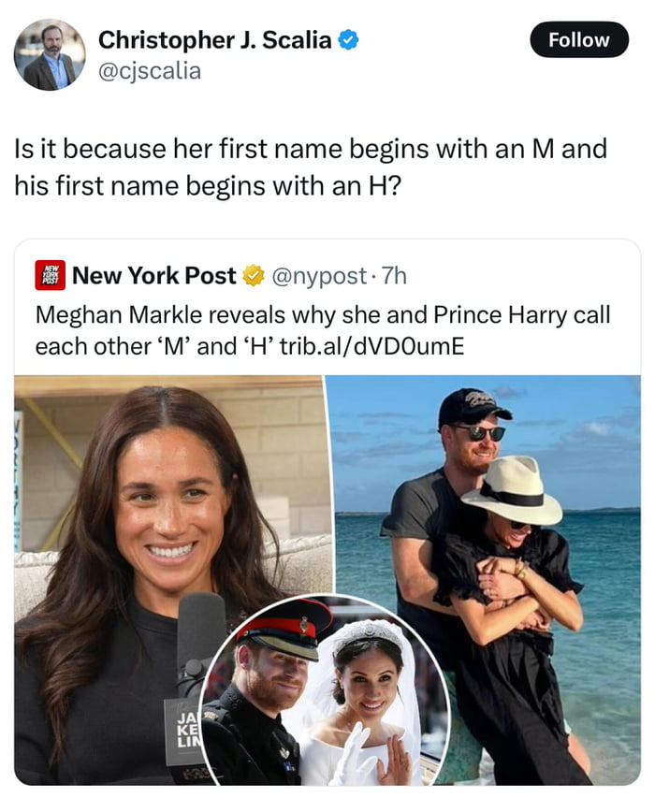Click the blue verified badge beside Scalia
The width and height of the screenshot is (655, 812).
[349, 40]
